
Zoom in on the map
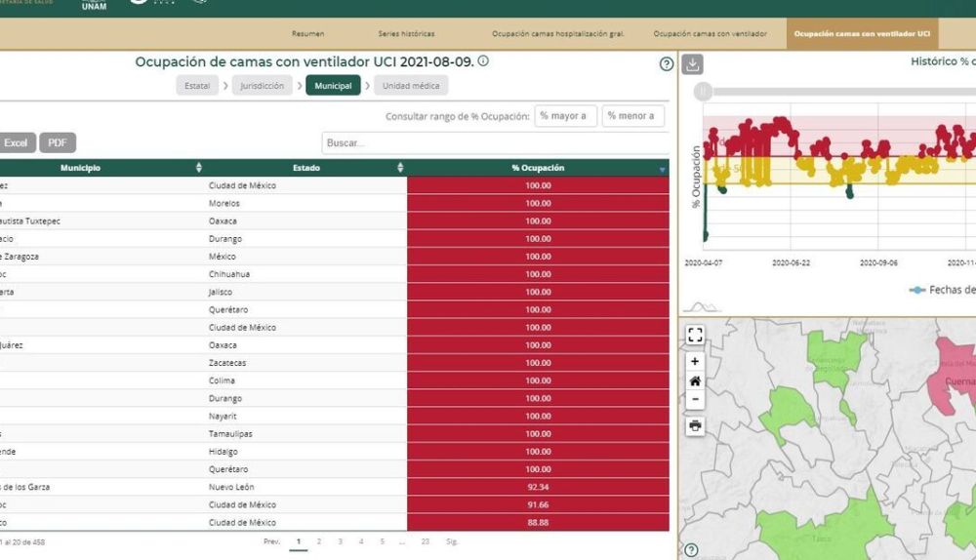pos(695,362)
